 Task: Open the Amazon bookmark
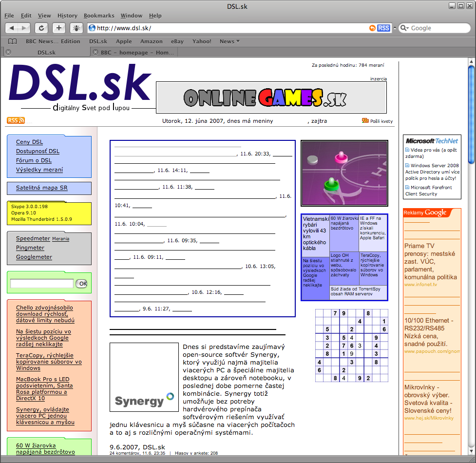(x=151, y=41)
